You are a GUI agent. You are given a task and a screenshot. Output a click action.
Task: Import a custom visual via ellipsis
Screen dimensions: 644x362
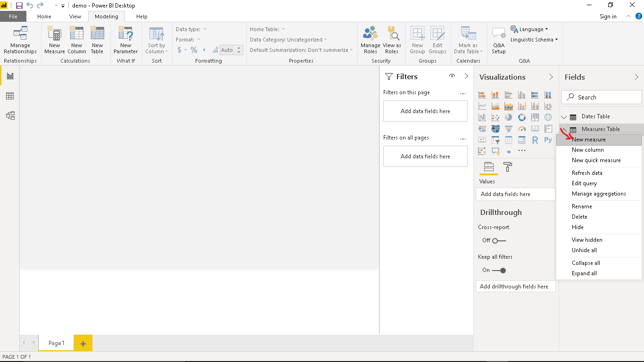[522, 151]
